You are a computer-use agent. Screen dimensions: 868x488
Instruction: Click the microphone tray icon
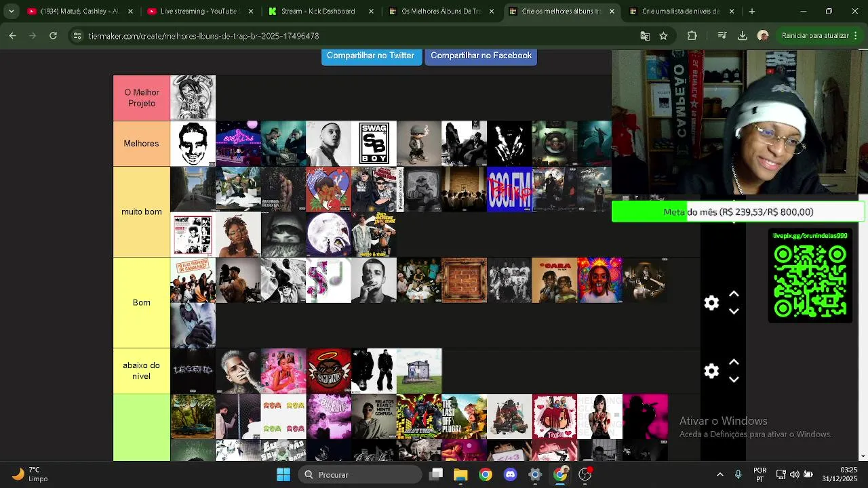pyautogui.click(x=738, y=474)
